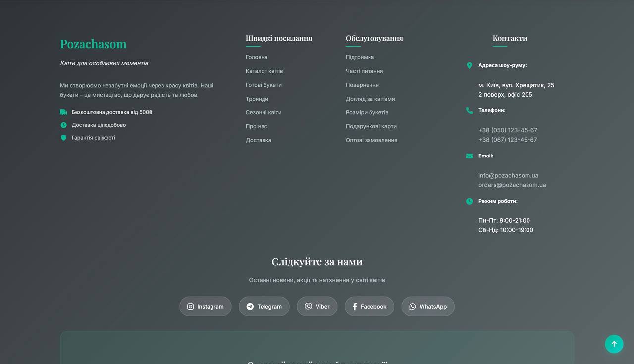Click the scroll-to-top arrow button
This screenshot has height=364, width=634.
point(614,344)
